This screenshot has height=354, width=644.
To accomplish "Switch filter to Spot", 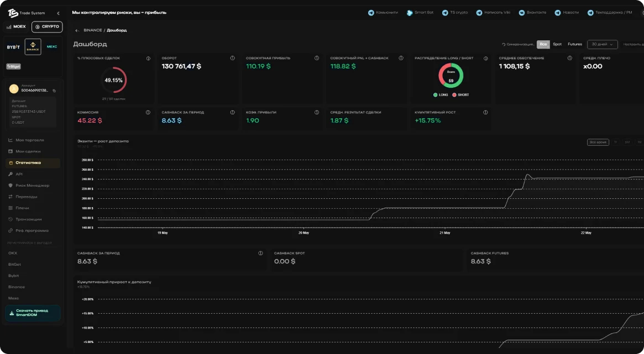I will pos(557,44).
